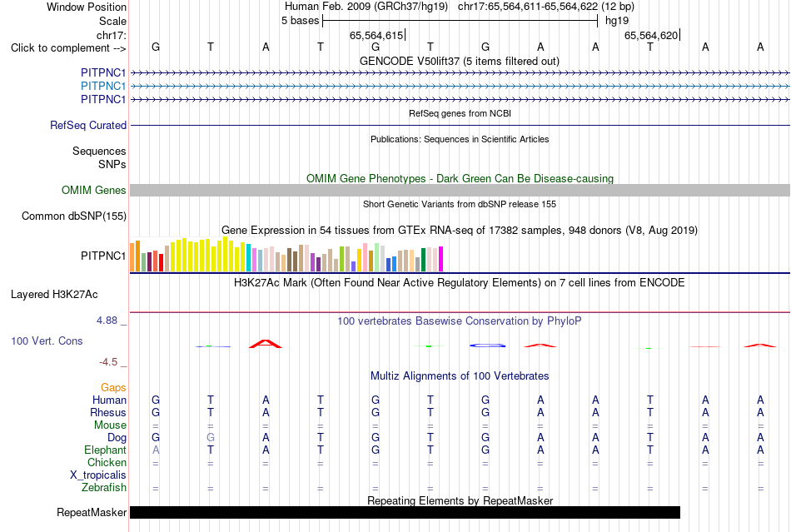Click the black RepeatMasker element bar
Image resolution: width=791 pixels, height=532 pixels.
405,512
